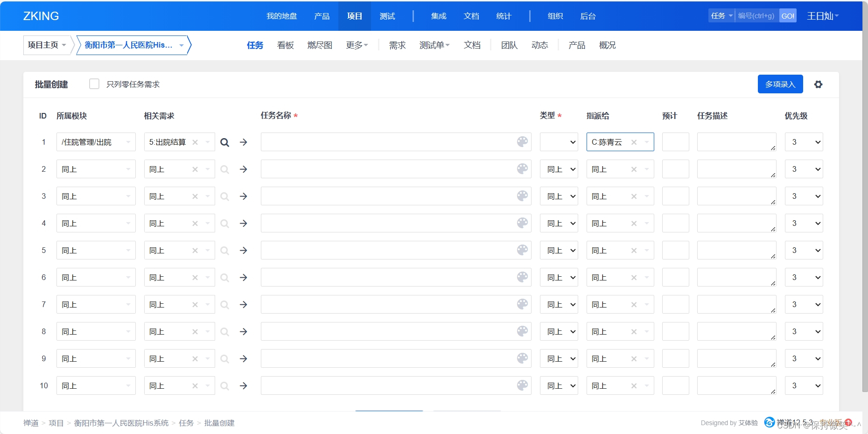Click the search magnifier icon in row 4
This screenshot has width=868, height=434.
coord(224,224)
